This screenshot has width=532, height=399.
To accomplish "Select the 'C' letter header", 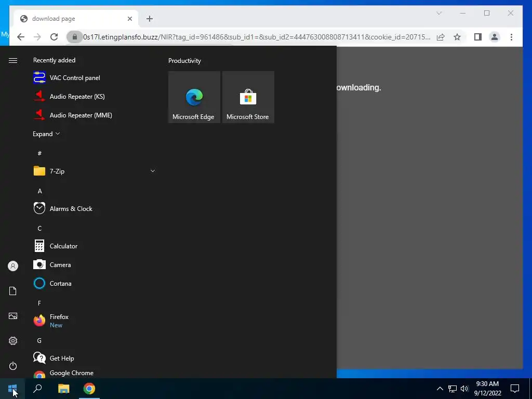I will (39, 229).
